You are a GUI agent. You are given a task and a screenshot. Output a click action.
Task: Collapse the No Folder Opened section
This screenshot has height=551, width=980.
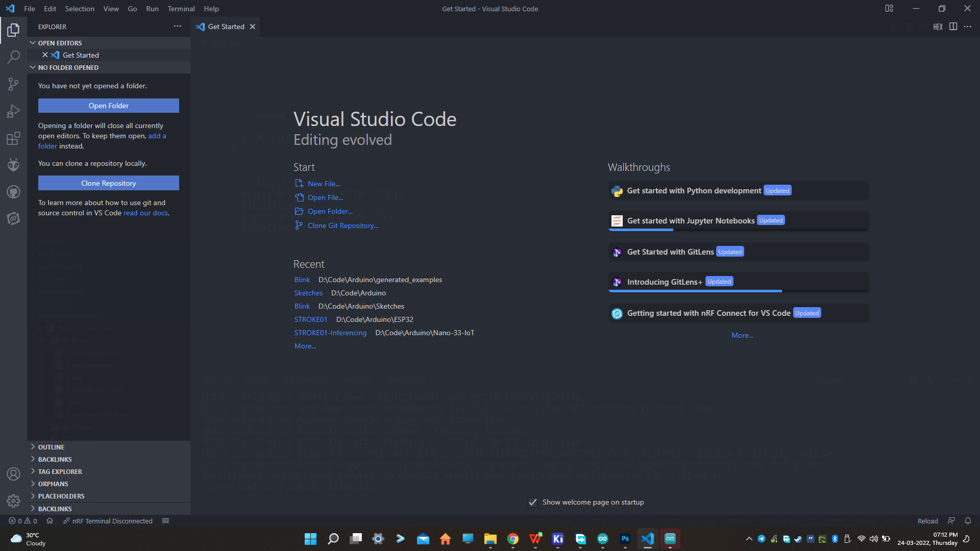(x=109, y=67)
